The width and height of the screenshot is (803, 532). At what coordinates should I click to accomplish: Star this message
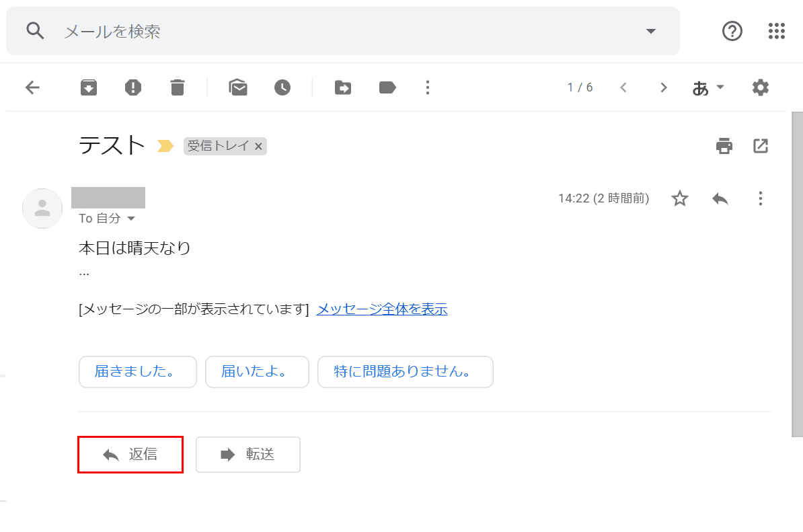pyautogui.click(x=679, y=198)
